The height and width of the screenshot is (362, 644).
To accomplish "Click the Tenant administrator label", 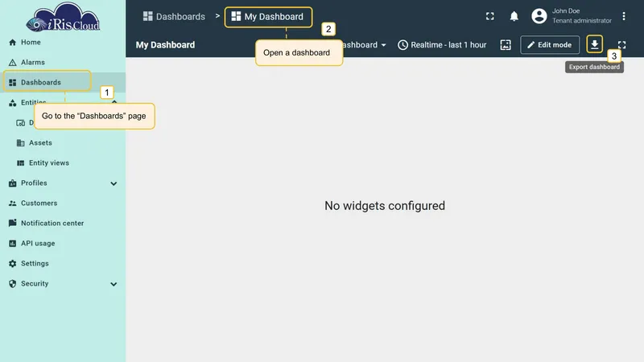I will point(581,21).
